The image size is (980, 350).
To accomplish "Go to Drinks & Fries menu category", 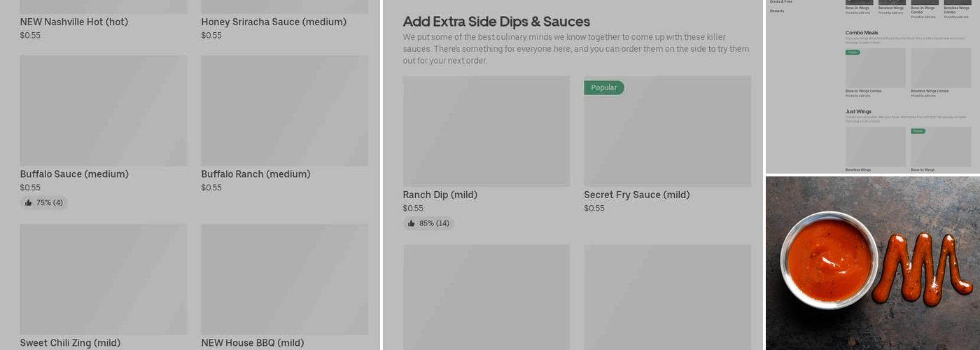I will [x=781, y=2].
